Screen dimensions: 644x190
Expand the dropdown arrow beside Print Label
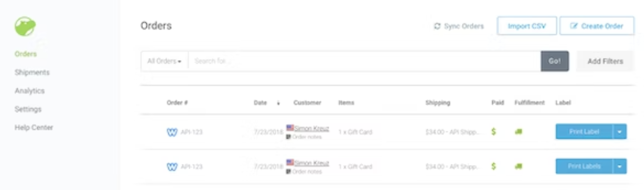(x=620, y=132)
